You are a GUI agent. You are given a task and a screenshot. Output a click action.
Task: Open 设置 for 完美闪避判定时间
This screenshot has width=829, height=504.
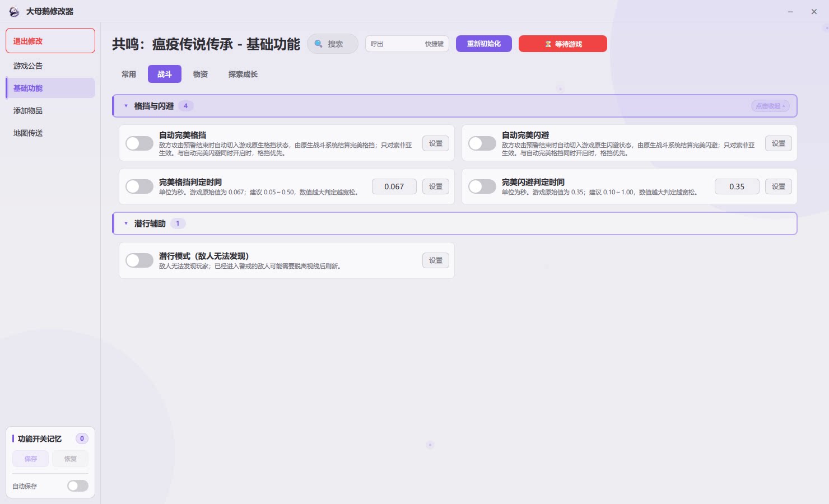[x=779, y=186]
